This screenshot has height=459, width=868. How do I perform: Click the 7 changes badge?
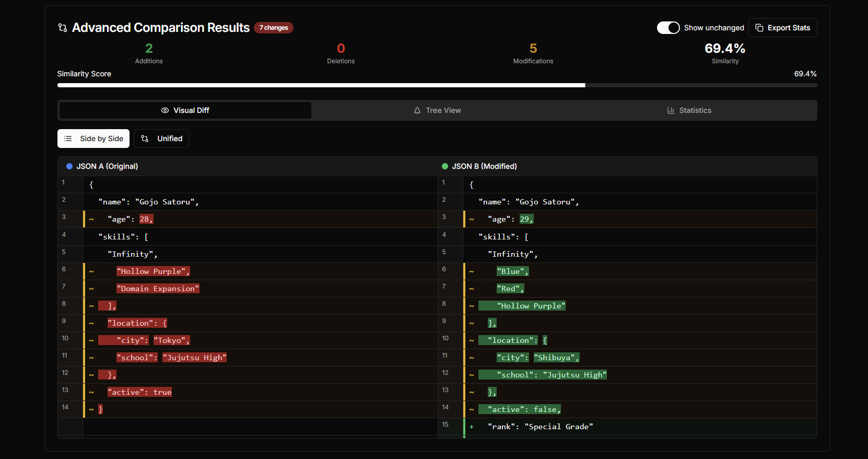click(x=274, y=28)
